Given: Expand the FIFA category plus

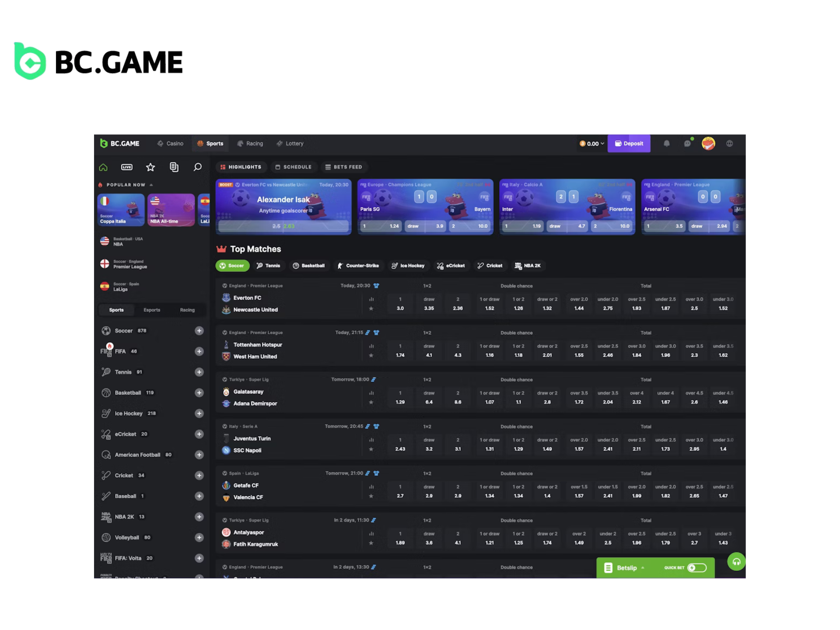Looking at the screenshot, I should (199, 351).
